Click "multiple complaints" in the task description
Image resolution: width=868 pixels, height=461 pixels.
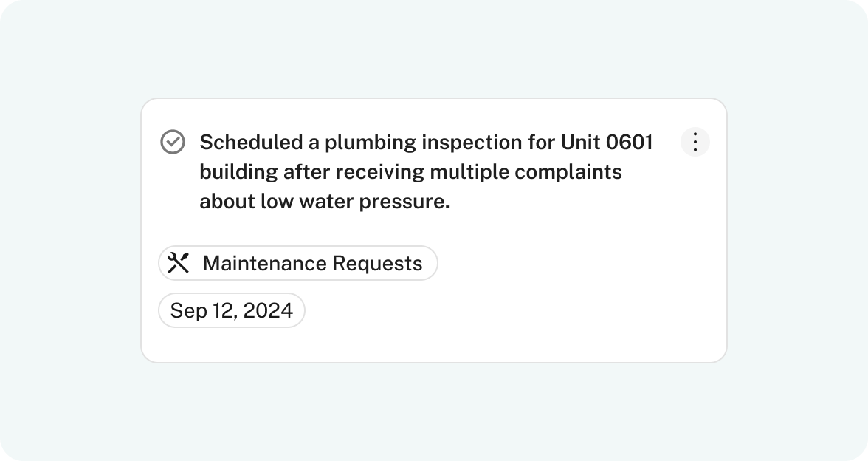[526, 172]
